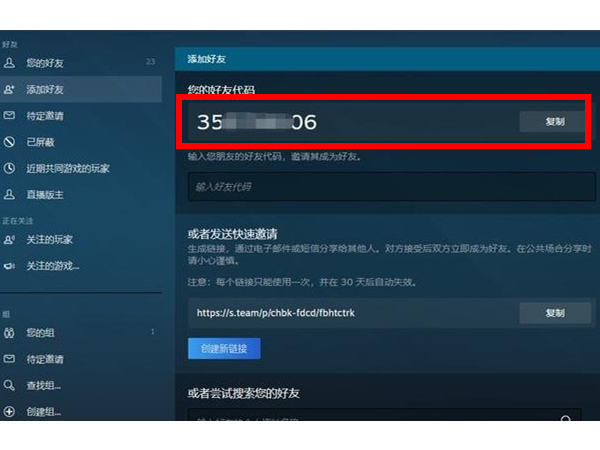Viewport: 600px width, 450px height.
Task: Copy your friend code with 复制 button
Action: [x=554, y=122]
